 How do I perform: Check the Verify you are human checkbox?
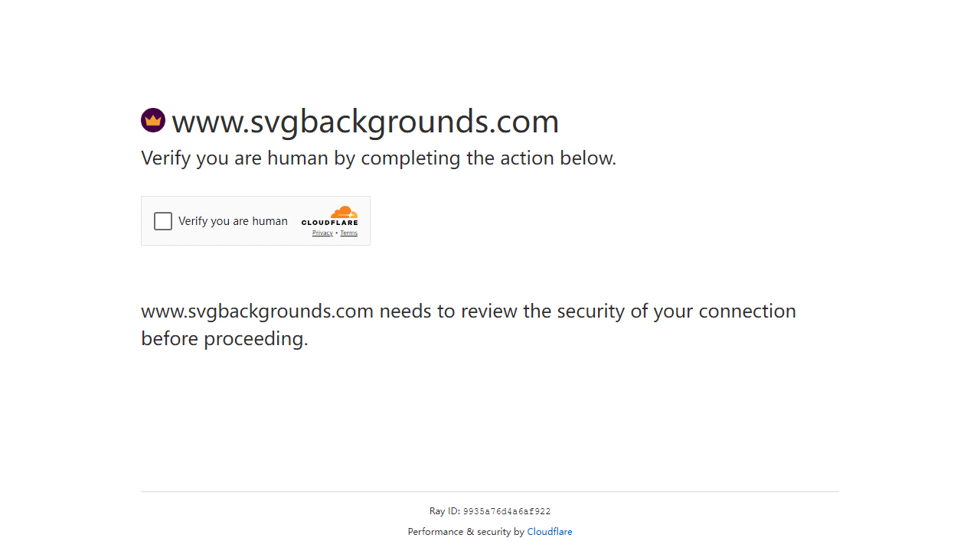(x=163, y=221)
